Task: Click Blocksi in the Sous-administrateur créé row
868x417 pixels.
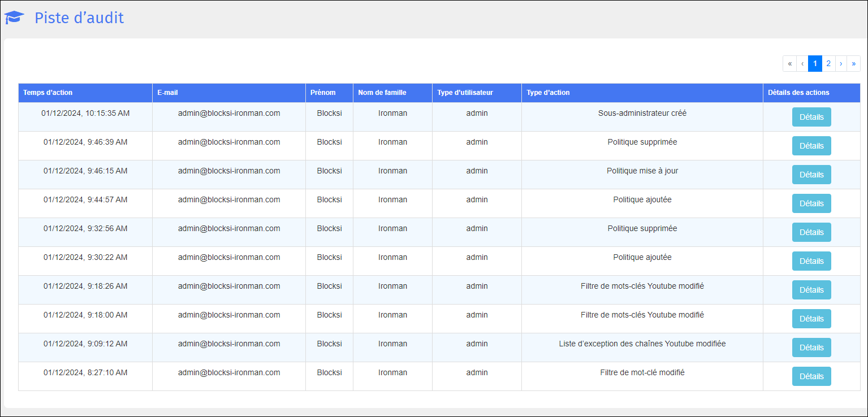Action: (x=330, y=113)
